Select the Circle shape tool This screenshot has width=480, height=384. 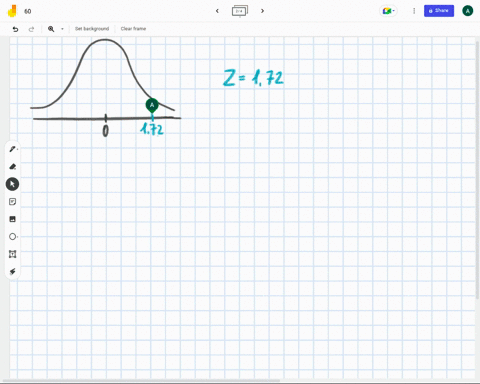[x=13, y=237]
